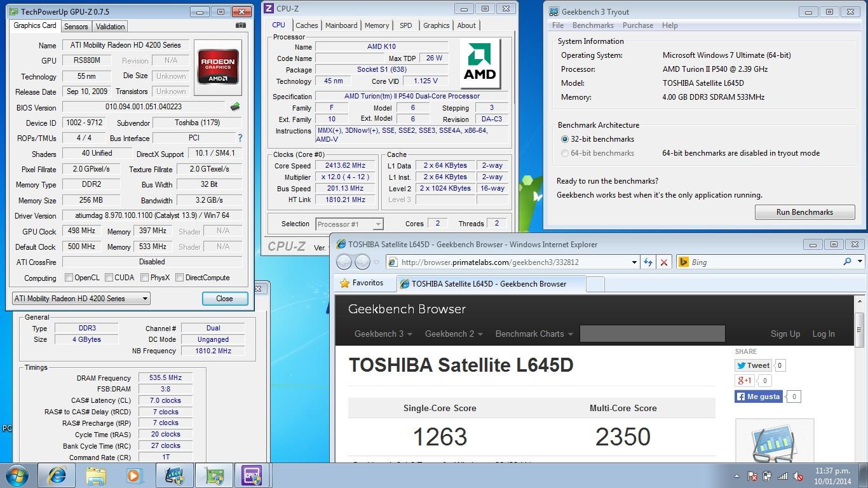Click the Favoritos button in IE

point(361,283)
